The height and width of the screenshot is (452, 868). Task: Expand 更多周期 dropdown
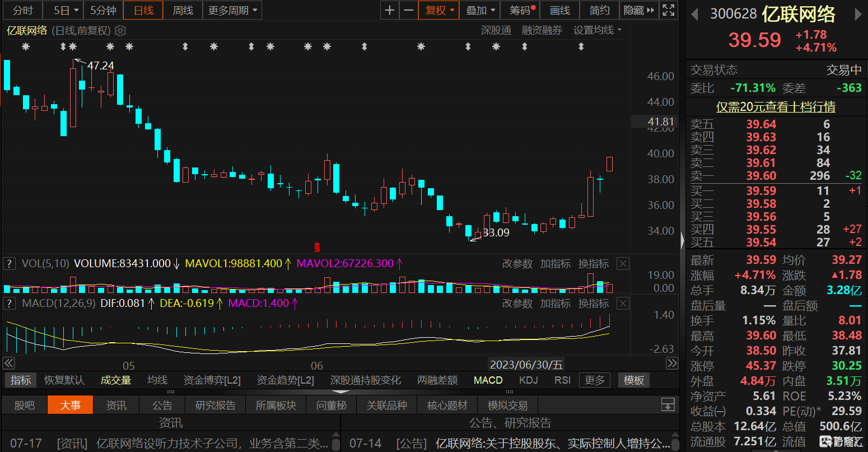coord(232,10)
